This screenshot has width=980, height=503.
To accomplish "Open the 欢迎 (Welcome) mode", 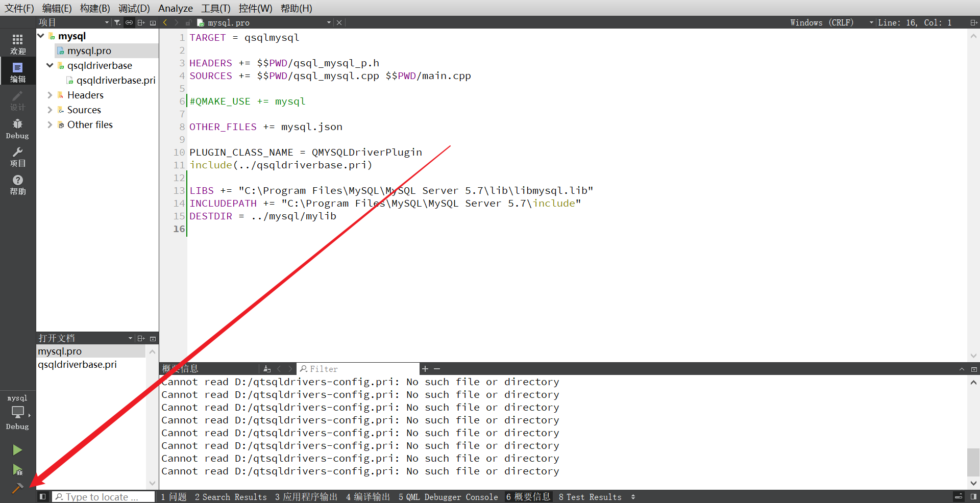I will point(17,43).
